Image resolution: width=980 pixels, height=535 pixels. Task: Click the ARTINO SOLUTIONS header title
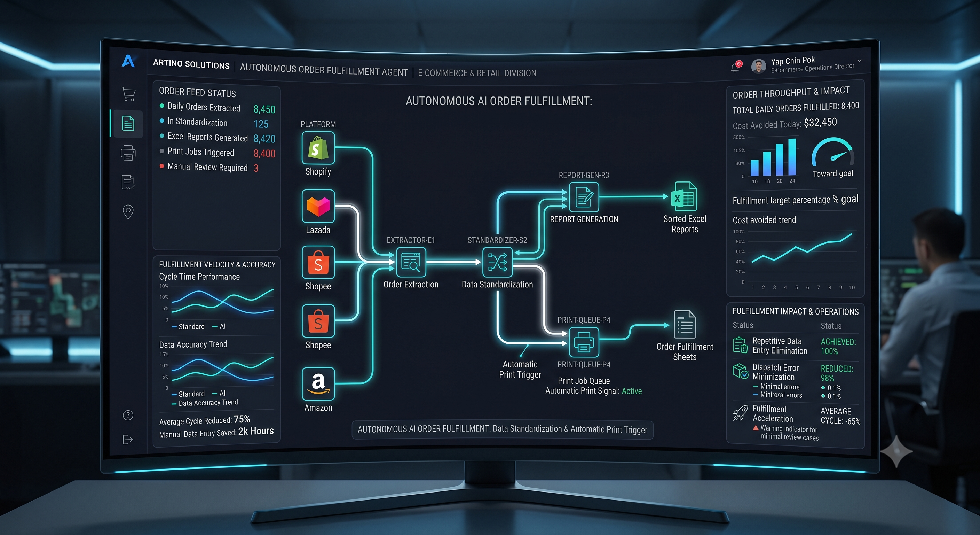(x=191, y=64)
